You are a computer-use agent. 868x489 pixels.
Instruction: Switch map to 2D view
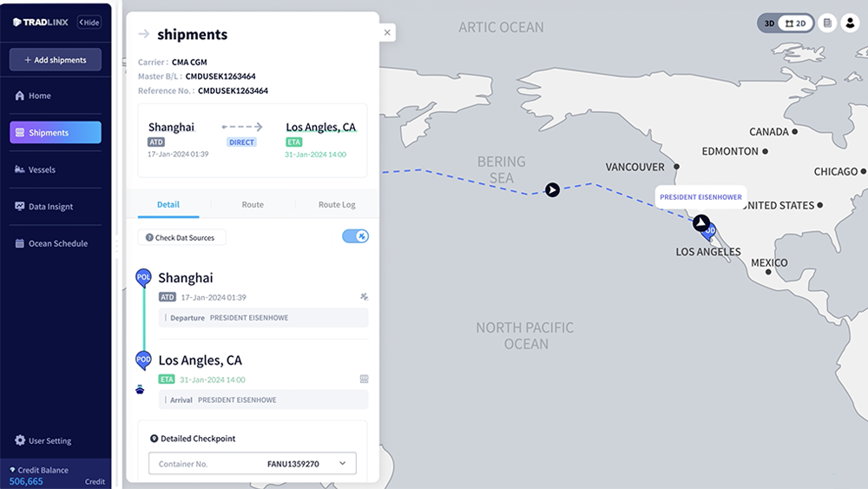pyautogui.click(x=795, y=23)
